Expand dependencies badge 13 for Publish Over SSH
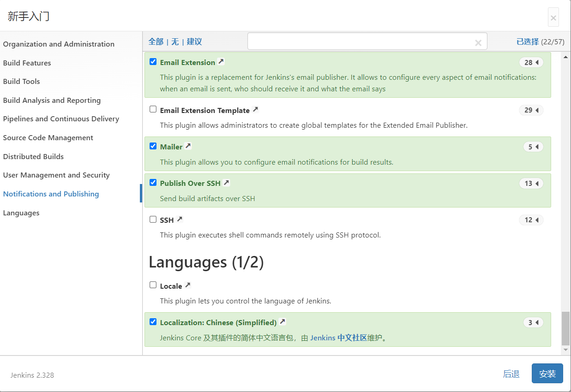The image size is (571, 392). click(x=531, y=183)
